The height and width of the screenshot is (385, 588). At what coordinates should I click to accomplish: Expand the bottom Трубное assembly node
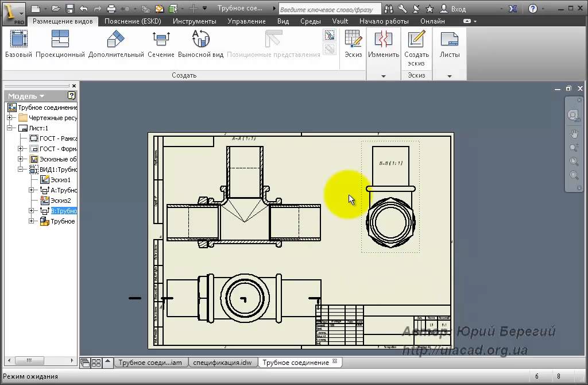(32, 221)
